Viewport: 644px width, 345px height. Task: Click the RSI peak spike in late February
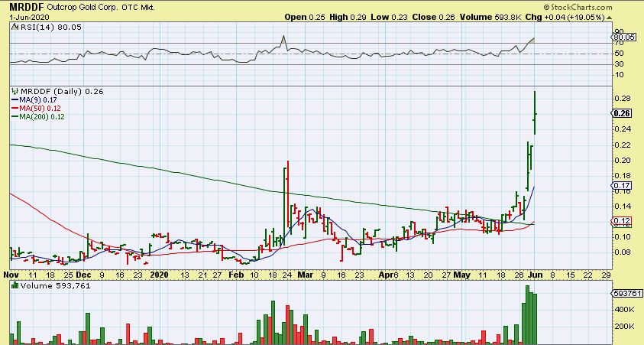(x=283, y=39)
